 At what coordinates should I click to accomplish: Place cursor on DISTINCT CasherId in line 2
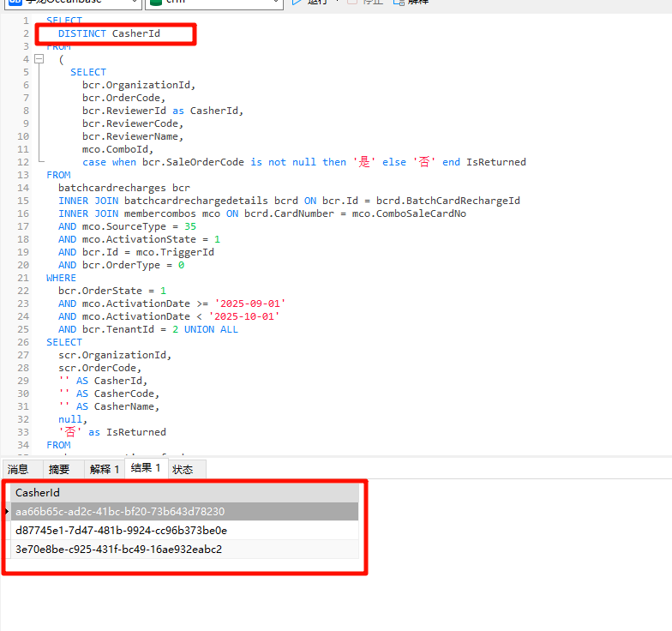[110, 33]
